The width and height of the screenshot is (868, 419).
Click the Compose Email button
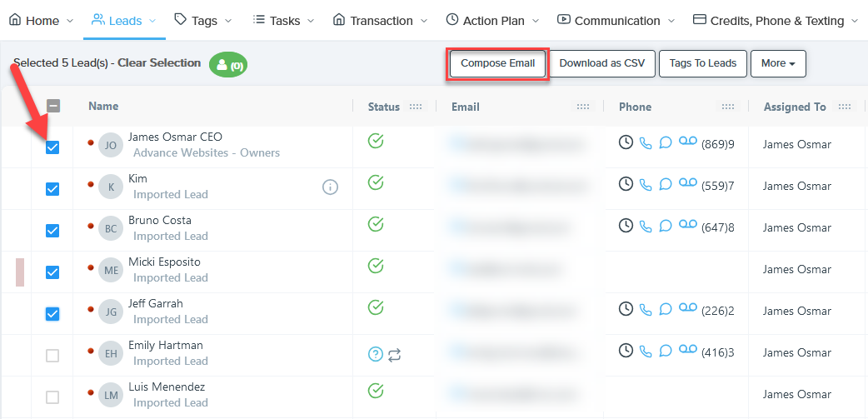click(x=497, y=63)
